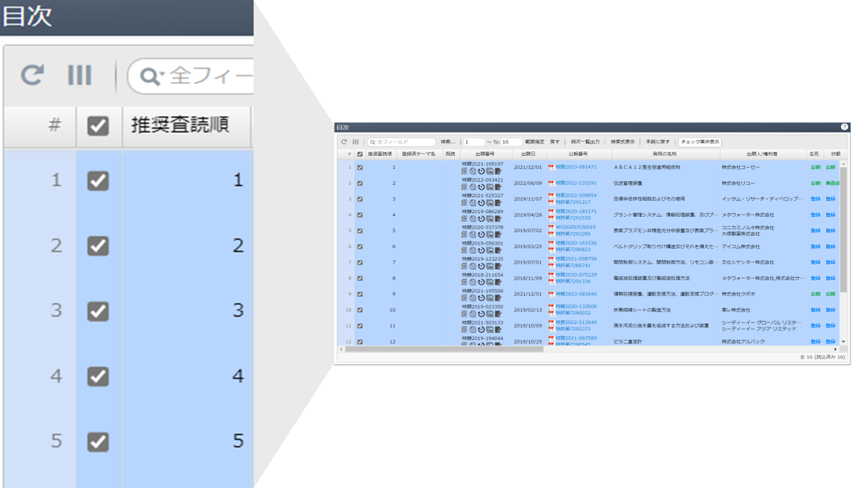868x488 pixels.
Task: Uncheck the checkbox for row 7
Action: 360,262
